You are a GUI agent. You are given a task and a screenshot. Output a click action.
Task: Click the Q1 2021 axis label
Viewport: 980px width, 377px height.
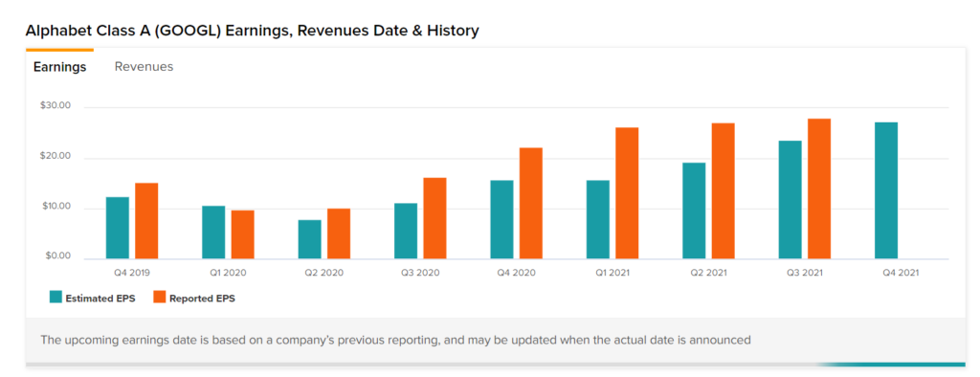pos(612,273)
